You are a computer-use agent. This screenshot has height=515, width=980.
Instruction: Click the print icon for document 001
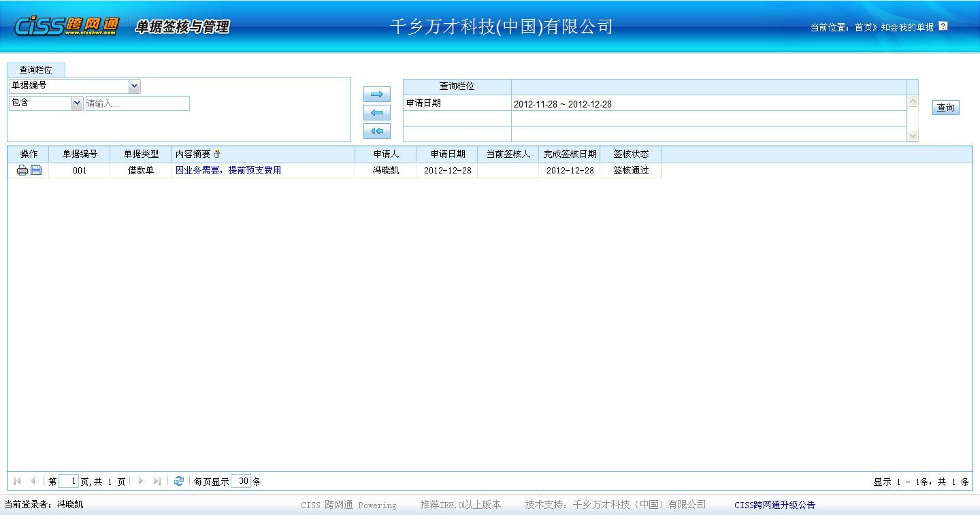pos(22,171)
